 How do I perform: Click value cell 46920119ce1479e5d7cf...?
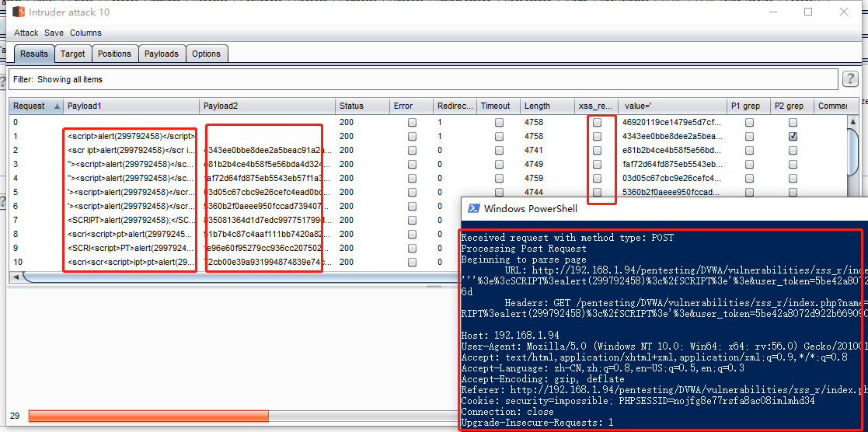672,123
